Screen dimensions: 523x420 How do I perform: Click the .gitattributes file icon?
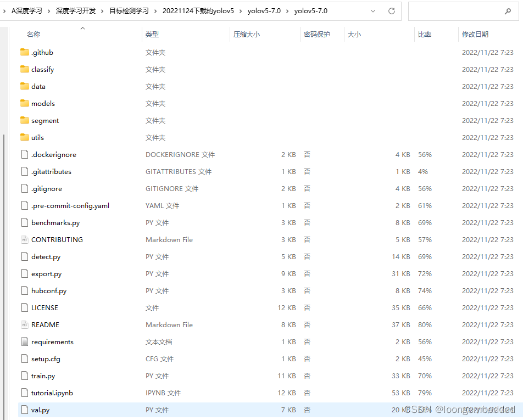(24, 171)
